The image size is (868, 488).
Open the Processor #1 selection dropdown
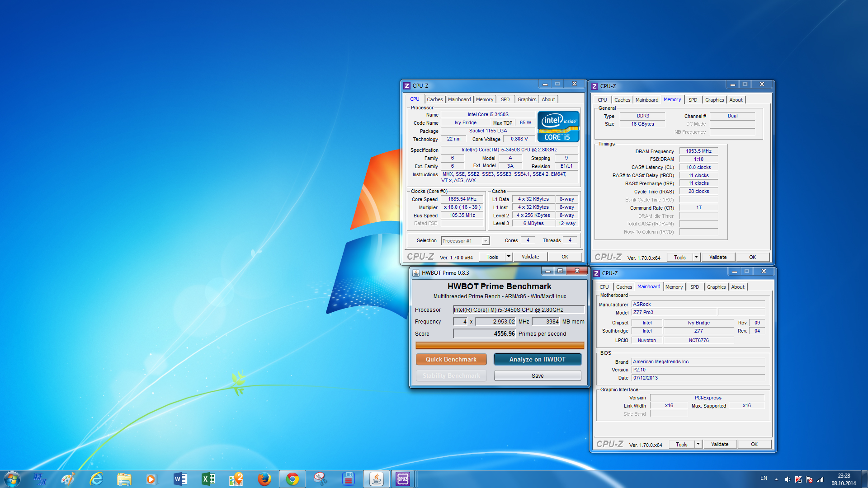tap(465, 241)
